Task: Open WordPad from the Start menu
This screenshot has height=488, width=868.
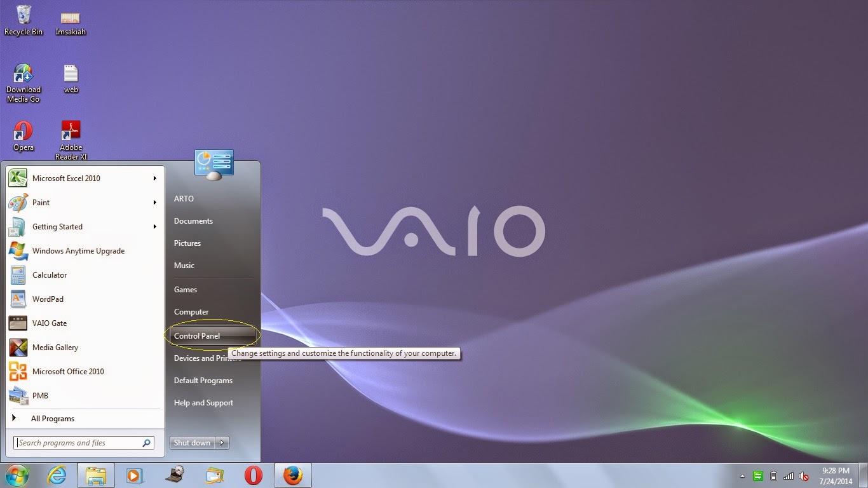Action: [x=85, y=299]
